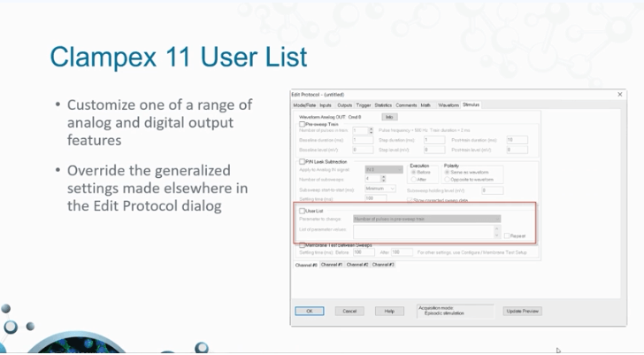Viewport: 644px width, 355px height.
Task: Click the Step duration (ms) field
Action: click(434, 140)
